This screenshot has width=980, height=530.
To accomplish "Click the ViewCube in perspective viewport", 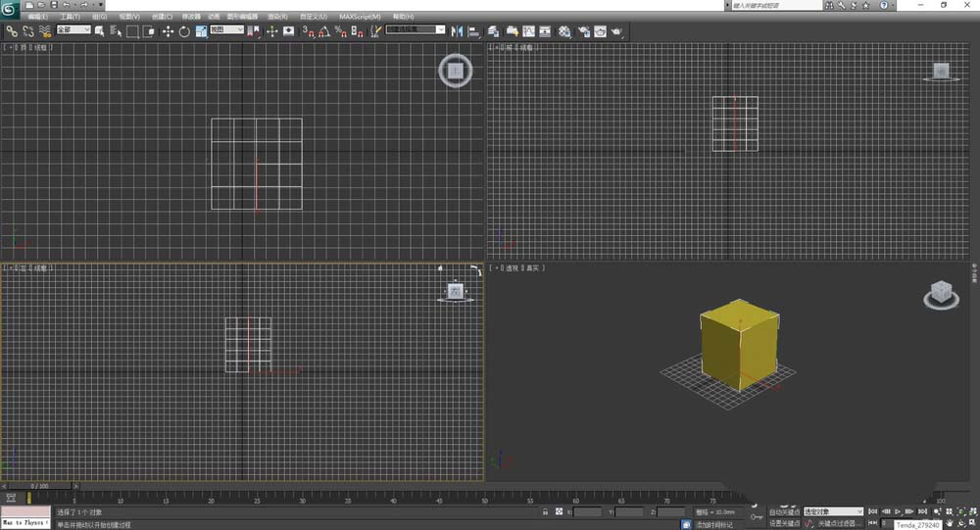I will pos(940,292).
